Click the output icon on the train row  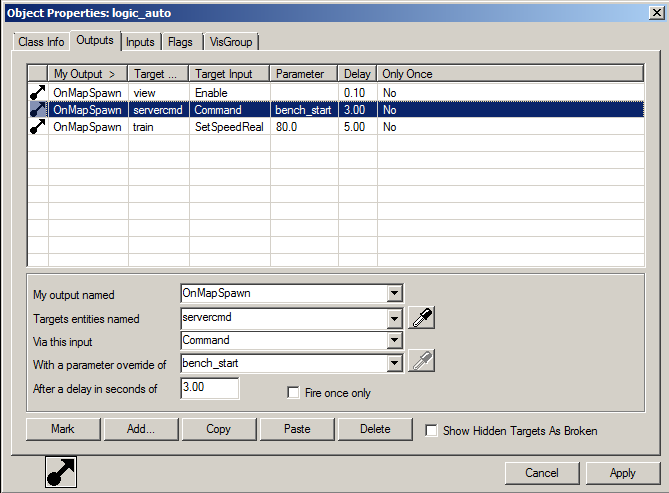(x=38, y=128)
